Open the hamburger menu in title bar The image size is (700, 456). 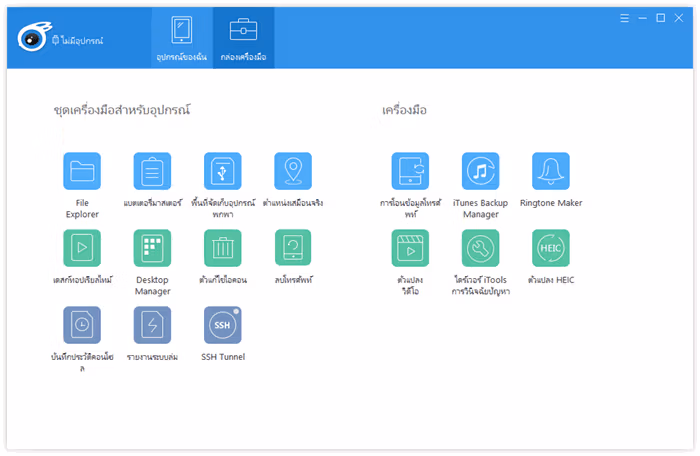625,18
